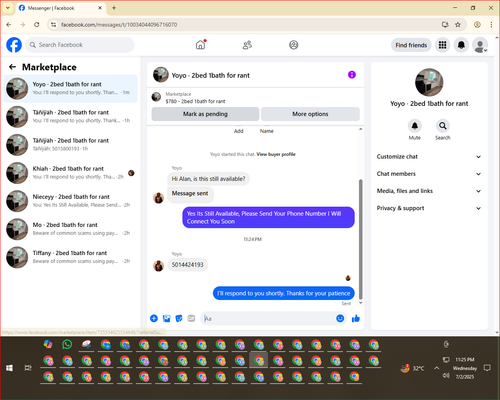This screenshot has height=400, width=500.
Task: Open Tāñÿjàh chat with 'respond shortly' preview
Action: 70,116
